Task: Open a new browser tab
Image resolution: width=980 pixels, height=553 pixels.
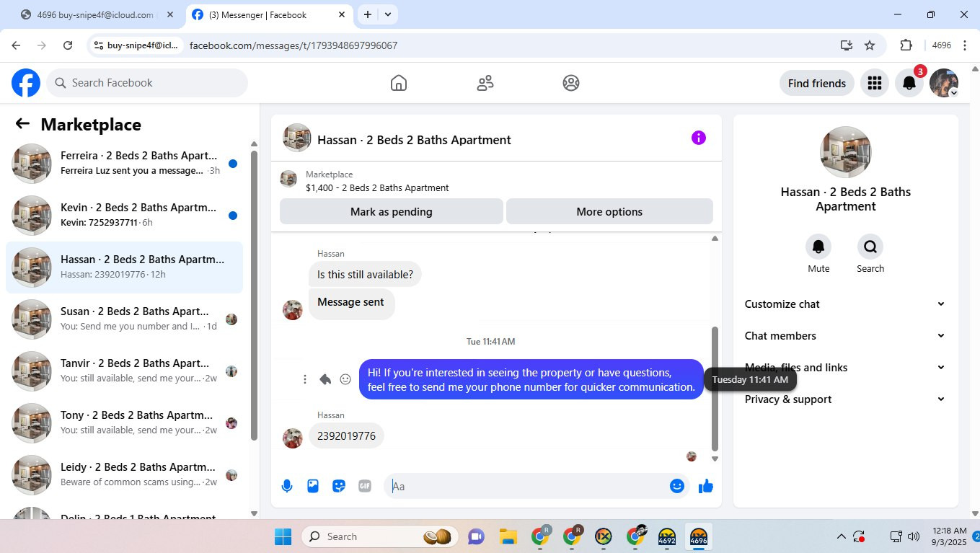Action: tap(368, 14)
